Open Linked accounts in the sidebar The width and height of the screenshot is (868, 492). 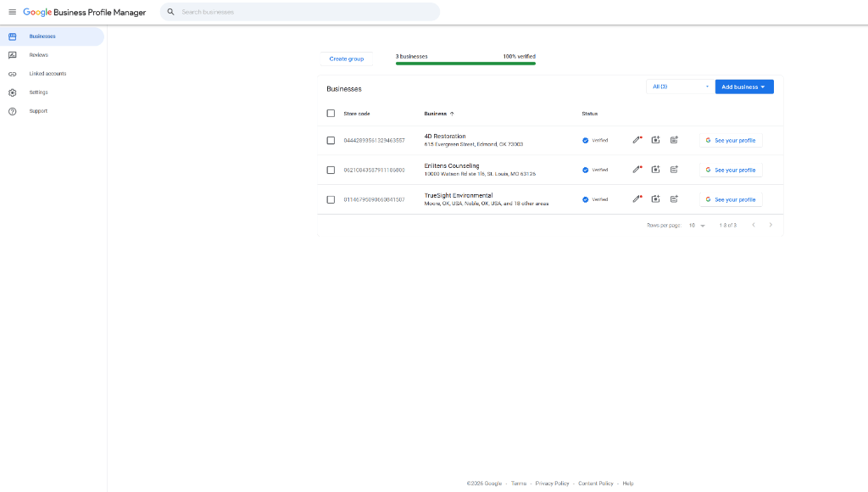[52, 74]
